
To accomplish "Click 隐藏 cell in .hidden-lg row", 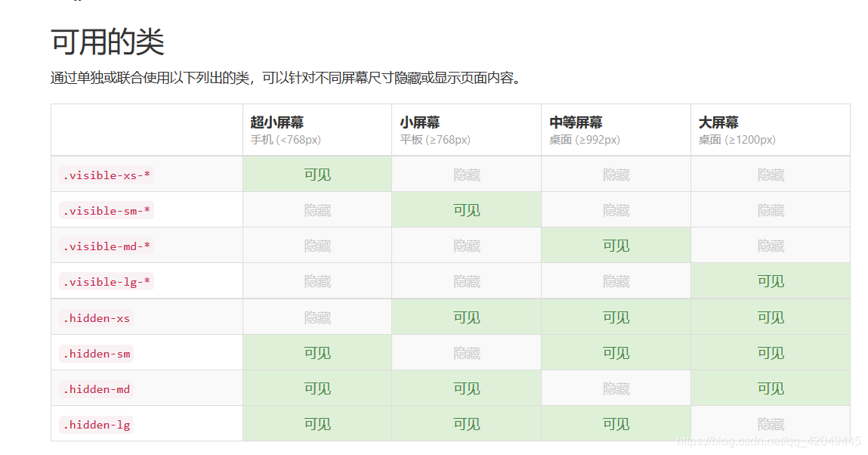I will (771, 423).
